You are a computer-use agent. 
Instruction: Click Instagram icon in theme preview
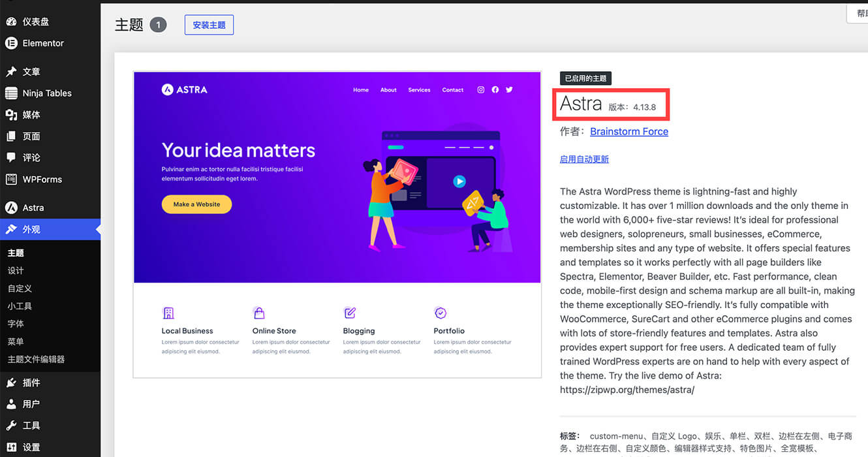point(481,89)
